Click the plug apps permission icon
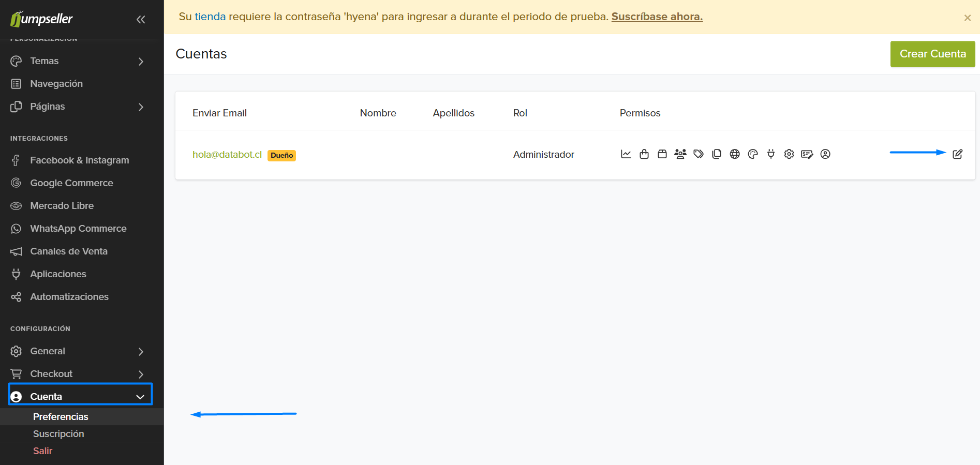Screen dimensions: 980x465 pyautogui.click(x=770, y=154)
